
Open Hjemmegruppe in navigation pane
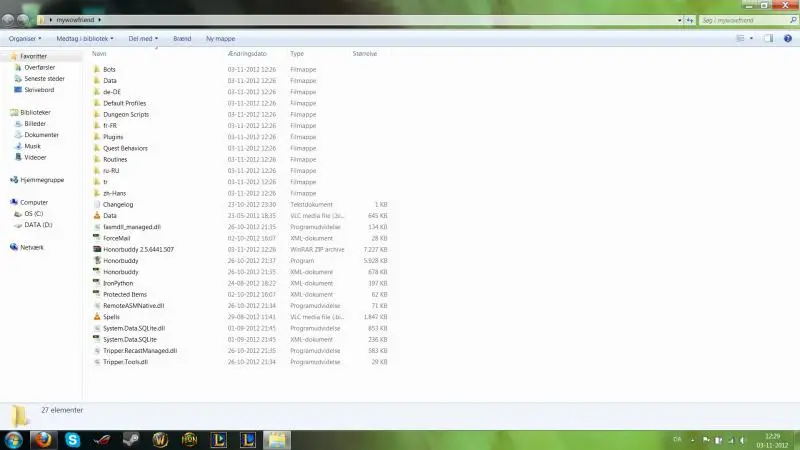click(x=42, y=180)
